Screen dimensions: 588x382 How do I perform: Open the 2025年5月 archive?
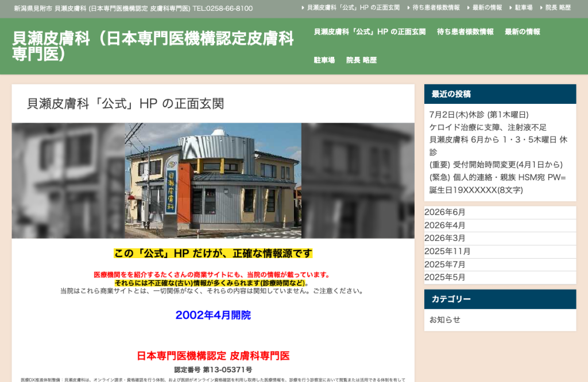[445, 277]
